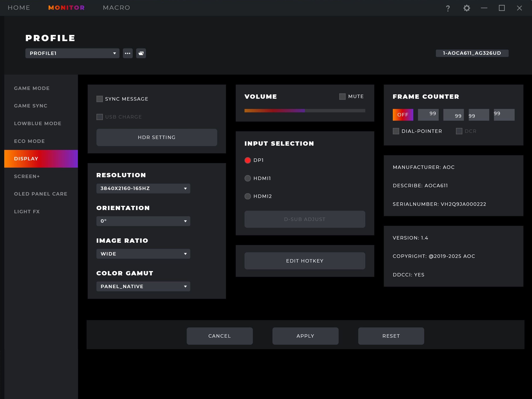Adjust the Volume slider bar
Screen dimensions: 532x399
pos(304,111)
